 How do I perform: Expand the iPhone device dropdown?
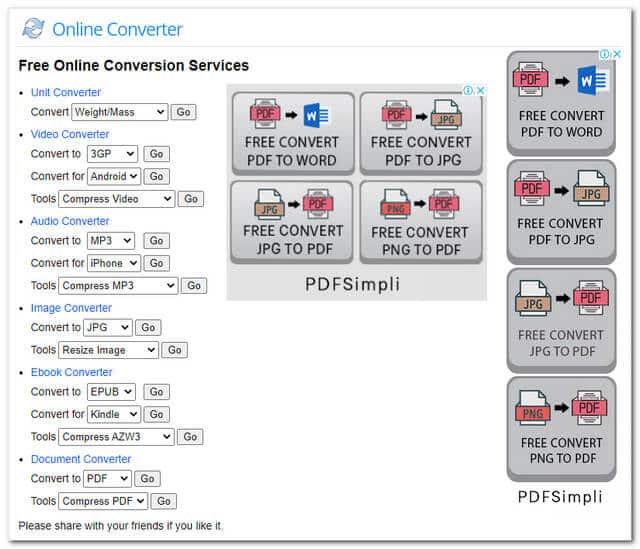(114, 263)
